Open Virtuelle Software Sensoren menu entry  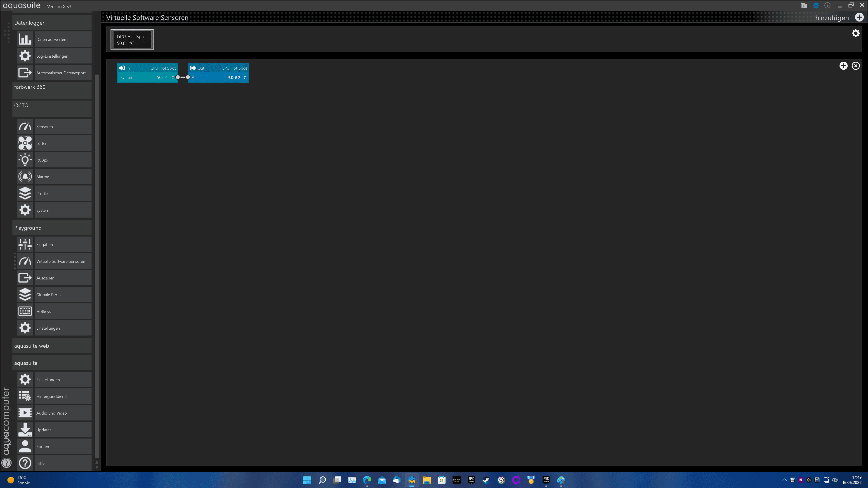pos(61,261)
